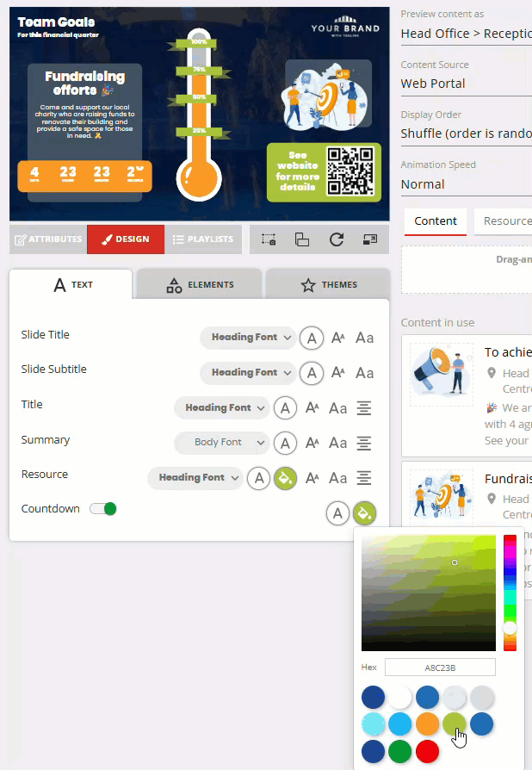Viewport: 532px width, 770px height.
Task: Click the Summary font size icon
Action: (x=312, y=444)
